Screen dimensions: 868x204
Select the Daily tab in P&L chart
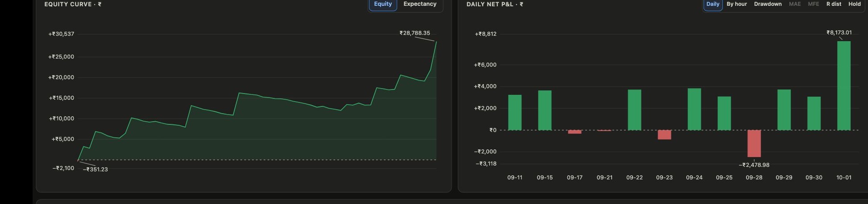click(713, 4)
